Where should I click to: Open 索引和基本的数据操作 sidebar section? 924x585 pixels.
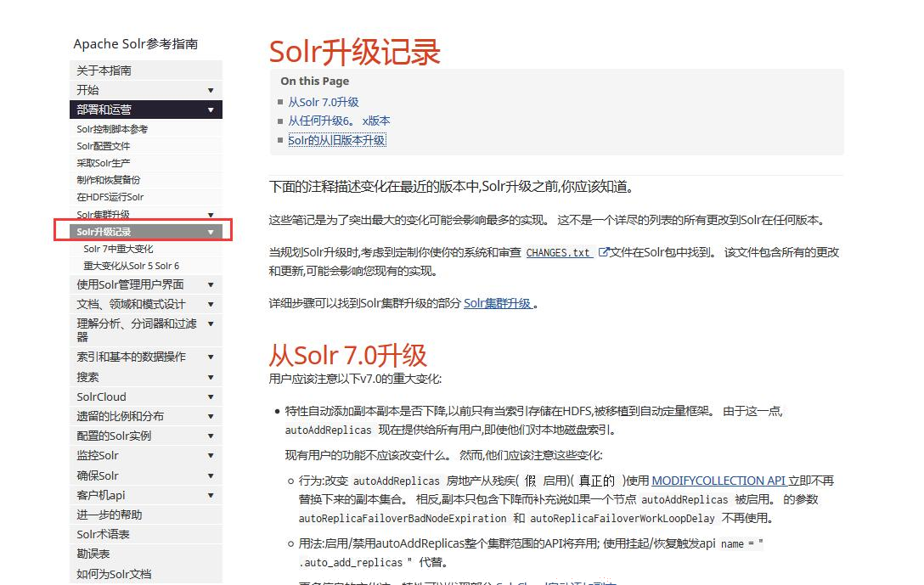pos(131,357)
